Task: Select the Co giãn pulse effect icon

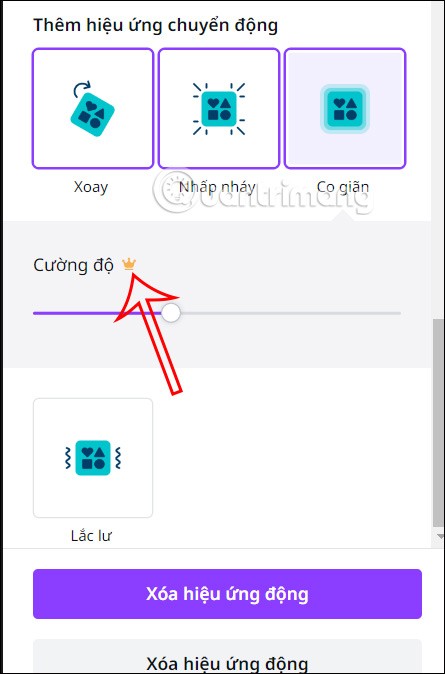Action: 345,108
